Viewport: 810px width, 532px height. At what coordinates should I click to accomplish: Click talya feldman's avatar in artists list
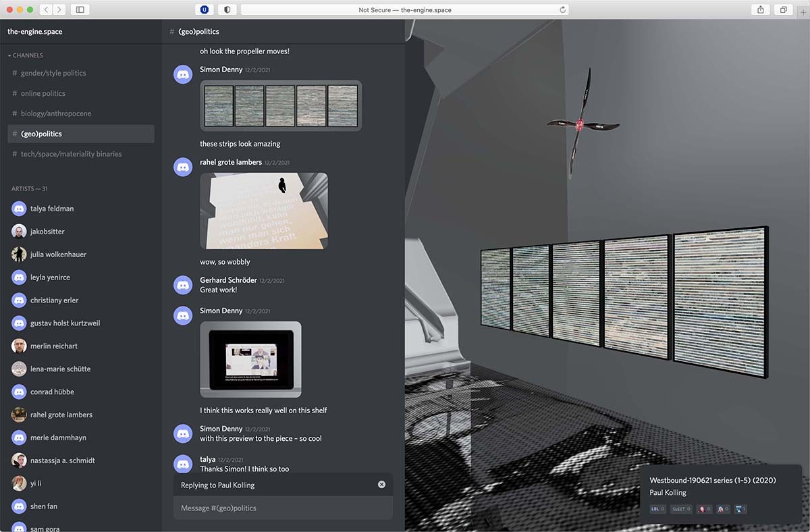click(19, 209)
